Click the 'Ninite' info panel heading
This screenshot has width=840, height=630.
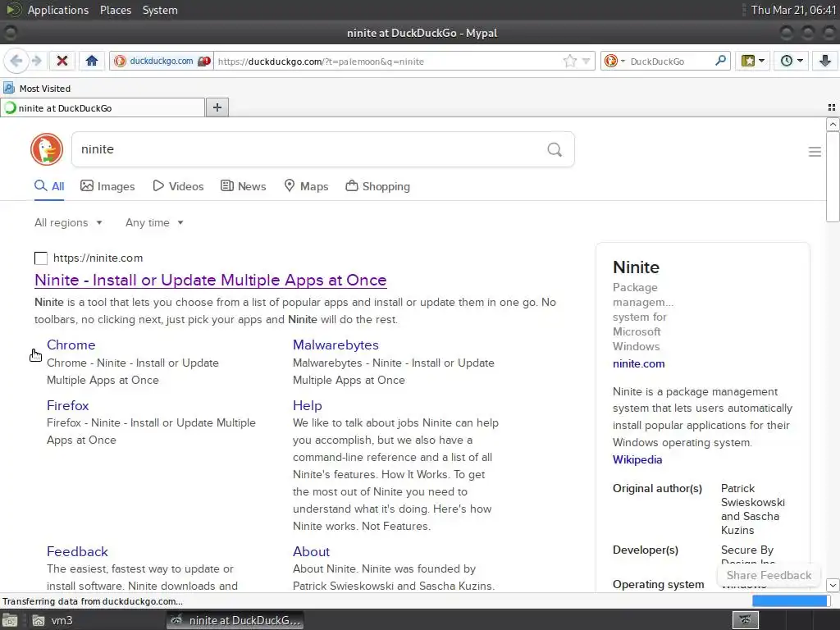point(636,267)
